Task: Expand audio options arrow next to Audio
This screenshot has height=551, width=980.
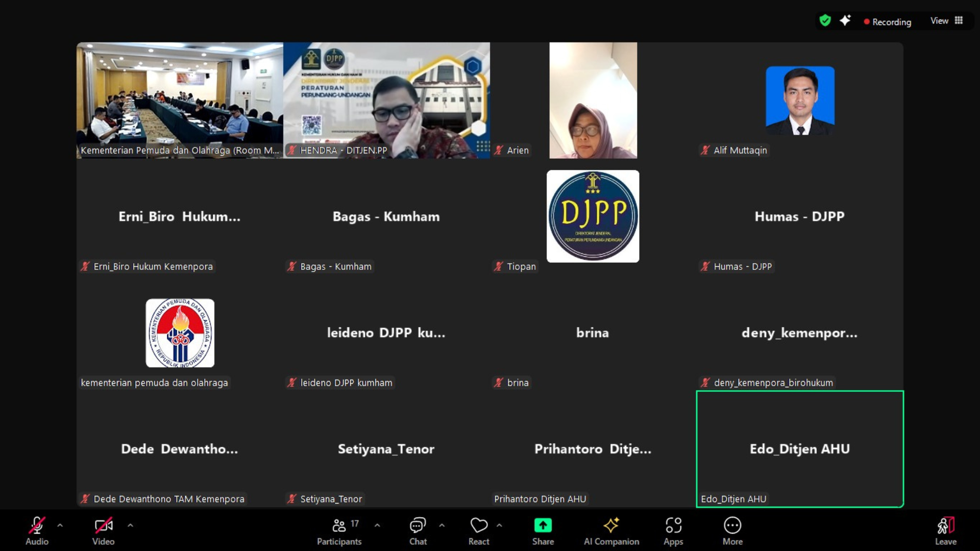Action: 60,525
